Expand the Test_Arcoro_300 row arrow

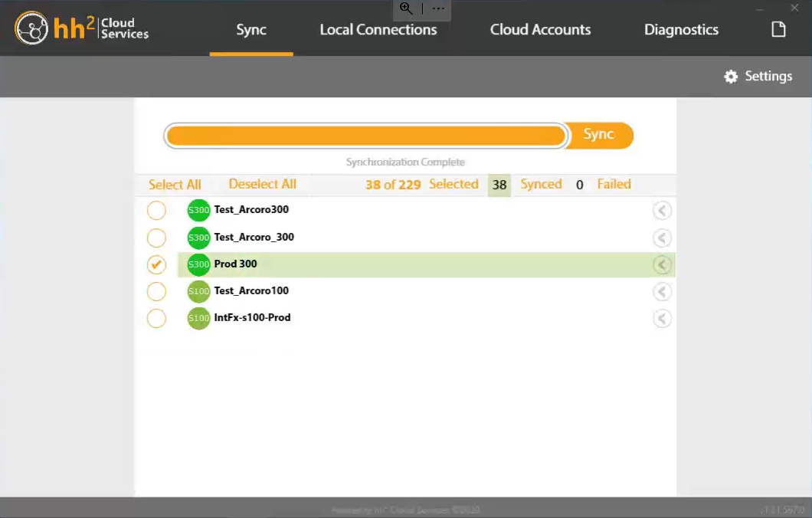[x=662, y=238]
